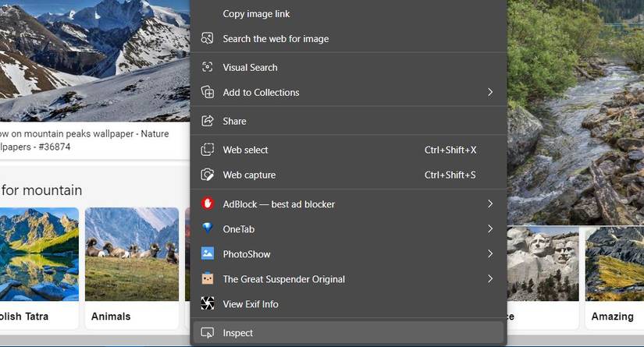Click the Visual Search icon
The image size is (644, 347).
point(208,67)
